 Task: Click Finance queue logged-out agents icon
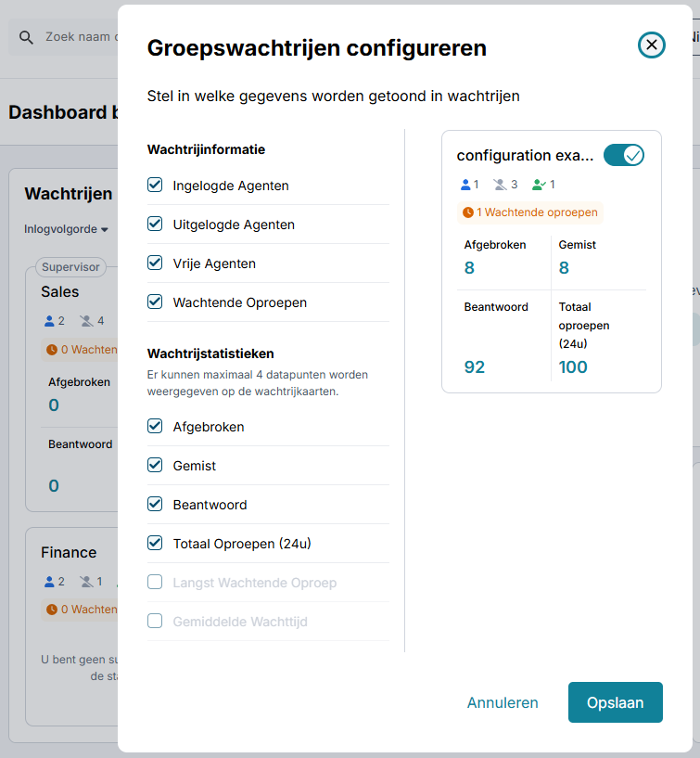pos(87,582)
